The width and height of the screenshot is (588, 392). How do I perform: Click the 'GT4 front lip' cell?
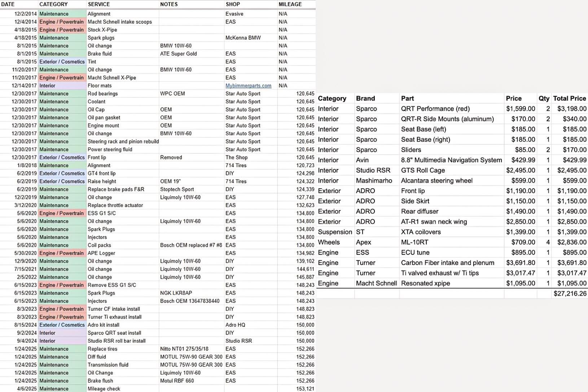pos(123,173)
